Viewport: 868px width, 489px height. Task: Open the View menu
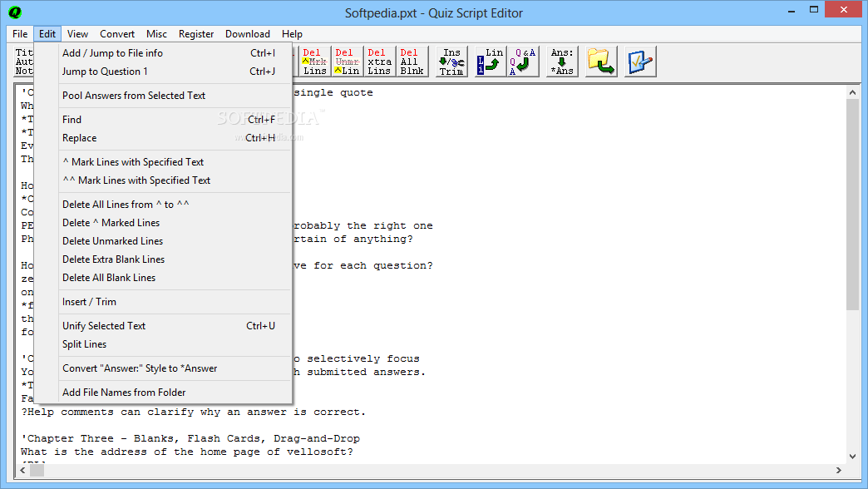pyautogui.click(x=77, y=34)
